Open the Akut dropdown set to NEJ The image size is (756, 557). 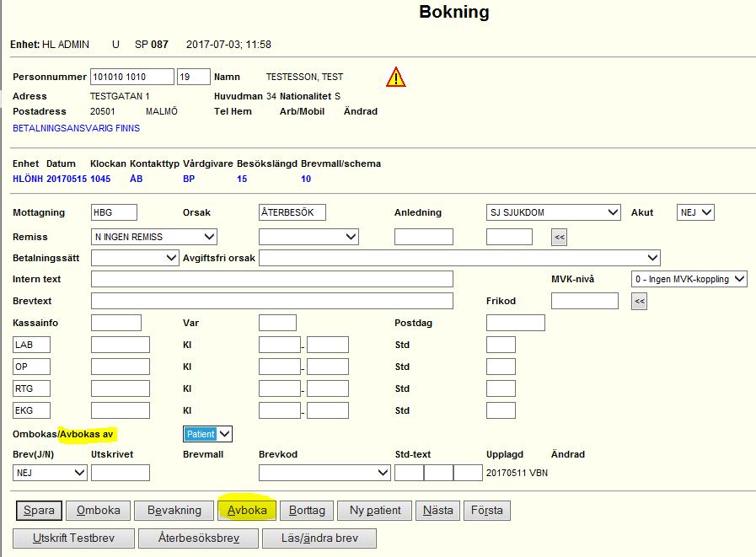coord(695,212)
